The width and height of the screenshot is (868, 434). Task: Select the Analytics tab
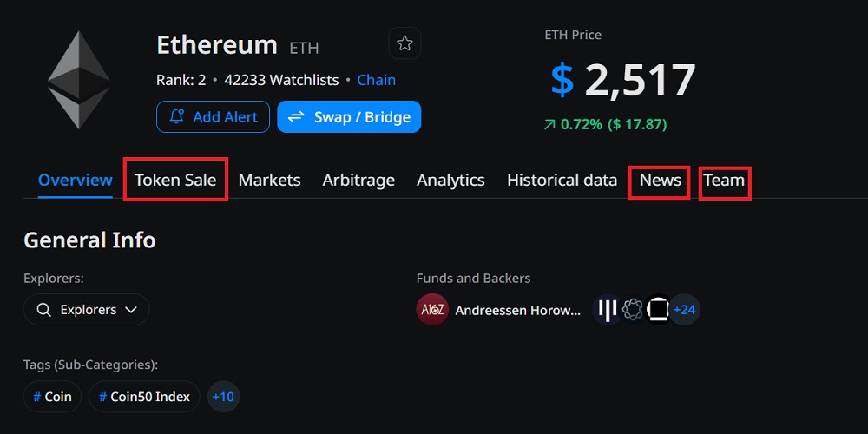[x=450, y=181]
